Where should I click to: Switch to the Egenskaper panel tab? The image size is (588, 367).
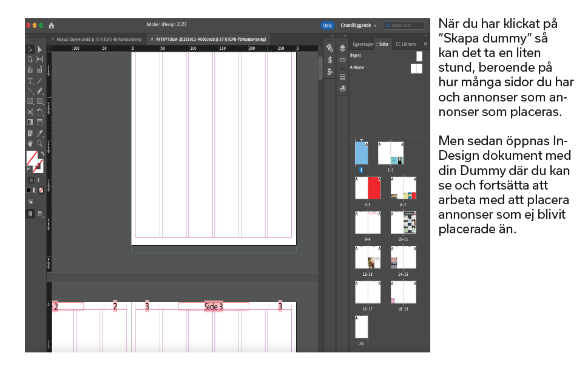(363, 44)
